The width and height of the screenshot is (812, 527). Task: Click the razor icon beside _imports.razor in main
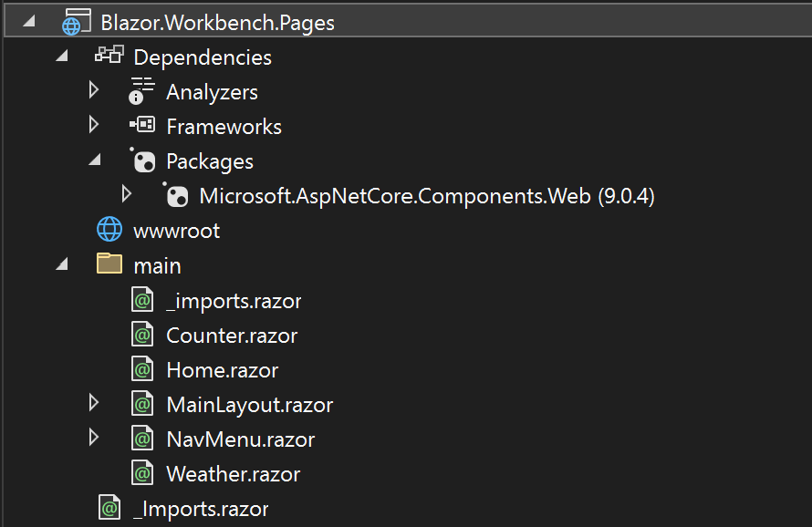click(142, 300)
